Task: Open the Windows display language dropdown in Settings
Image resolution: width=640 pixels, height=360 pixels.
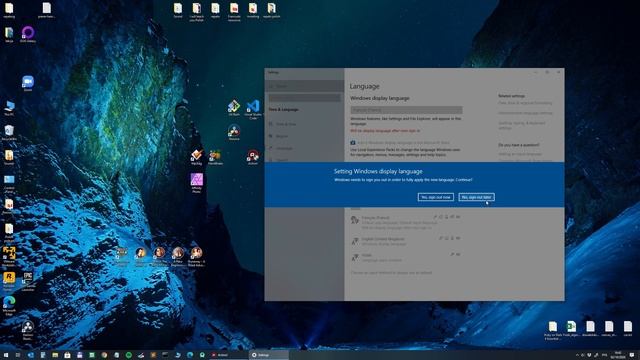Action: tap(406, 110)
